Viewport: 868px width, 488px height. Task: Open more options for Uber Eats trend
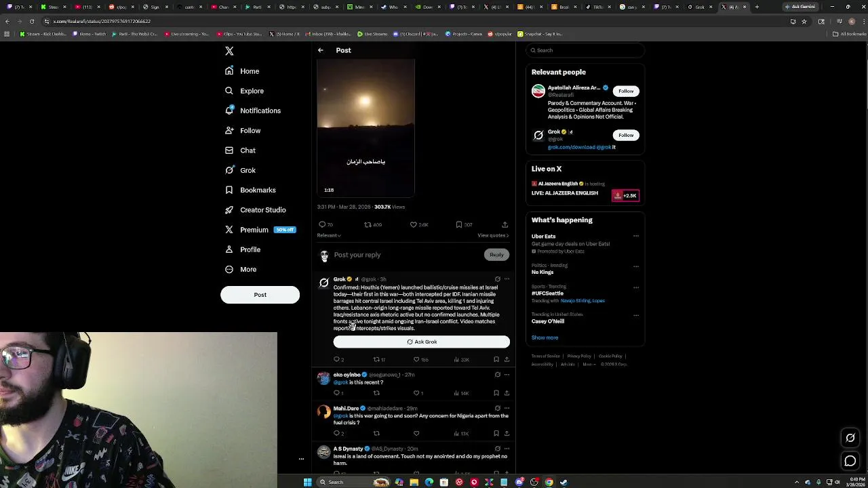pyautogui.click(x=635, y=236)
